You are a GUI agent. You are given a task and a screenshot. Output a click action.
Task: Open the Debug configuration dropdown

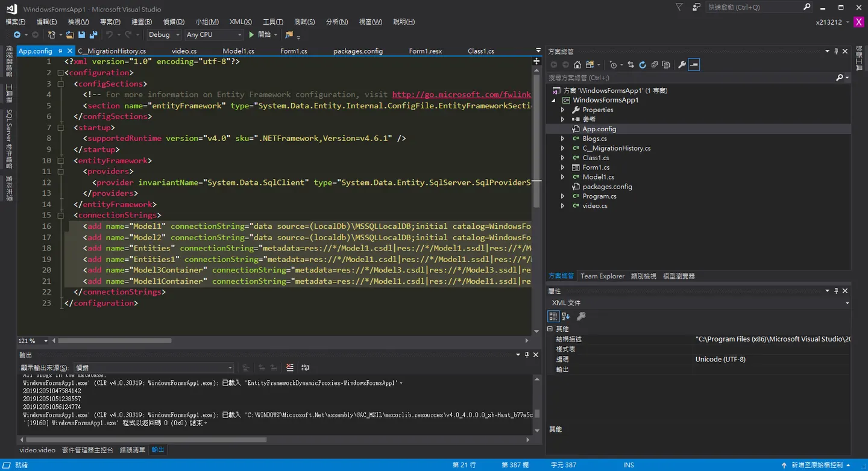tap(164, 35)
